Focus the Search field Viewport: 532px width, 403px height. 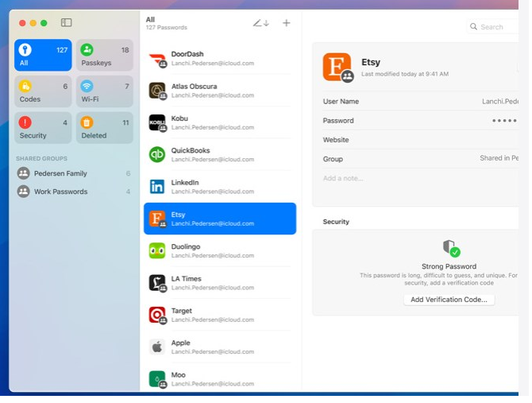click(x=494, y=26)
